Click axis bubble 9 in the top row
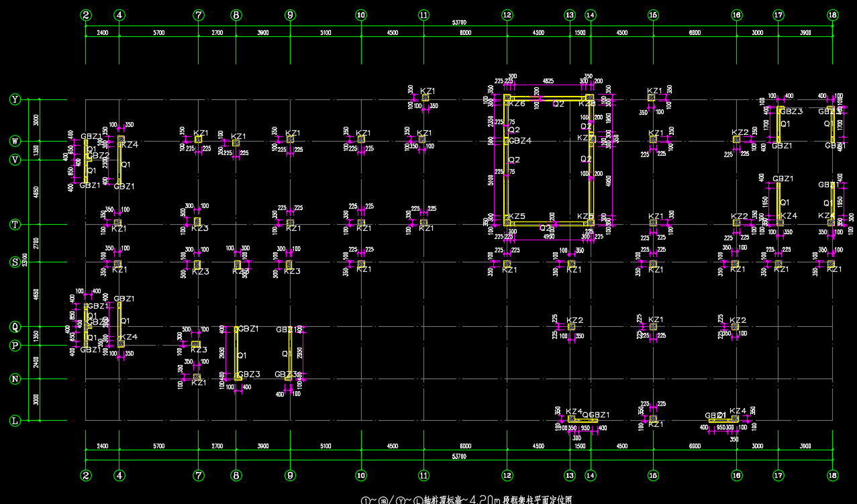This screenshot has height=504, width=857. click(x=290, y=15)
